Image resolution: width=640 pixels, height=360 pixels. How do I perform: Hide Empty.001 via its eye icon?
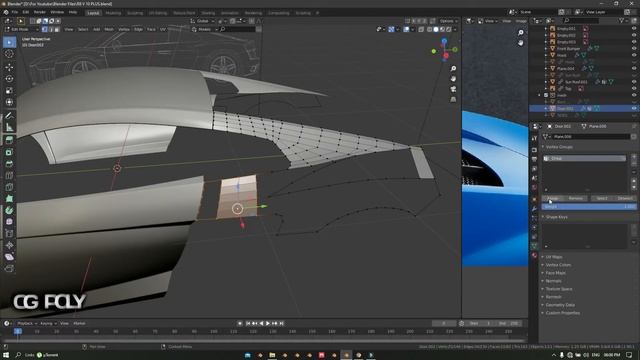click(634, 29)
